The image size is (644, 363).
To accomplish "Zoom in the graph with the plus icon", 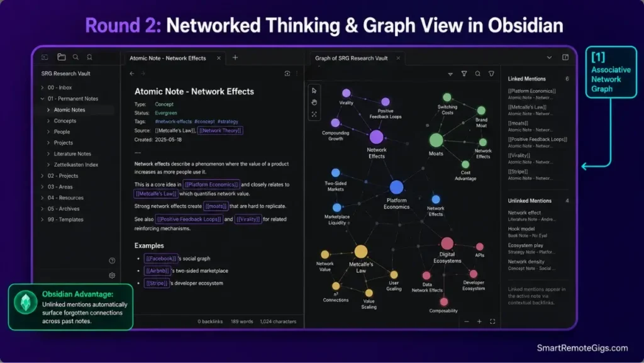I will tap(479, 321).
